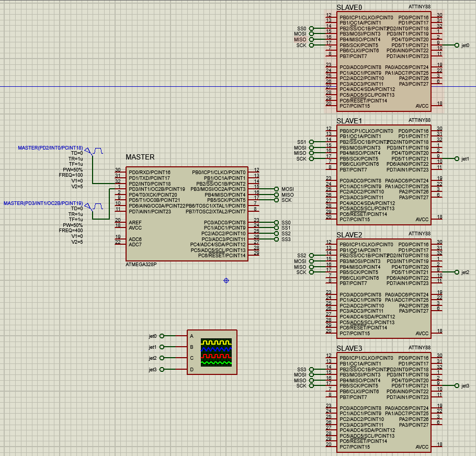Click PD1/TXD/PCINT17 pin label on MASTER
The height and width of the screenshot is (456, 476).
(149, 178)
